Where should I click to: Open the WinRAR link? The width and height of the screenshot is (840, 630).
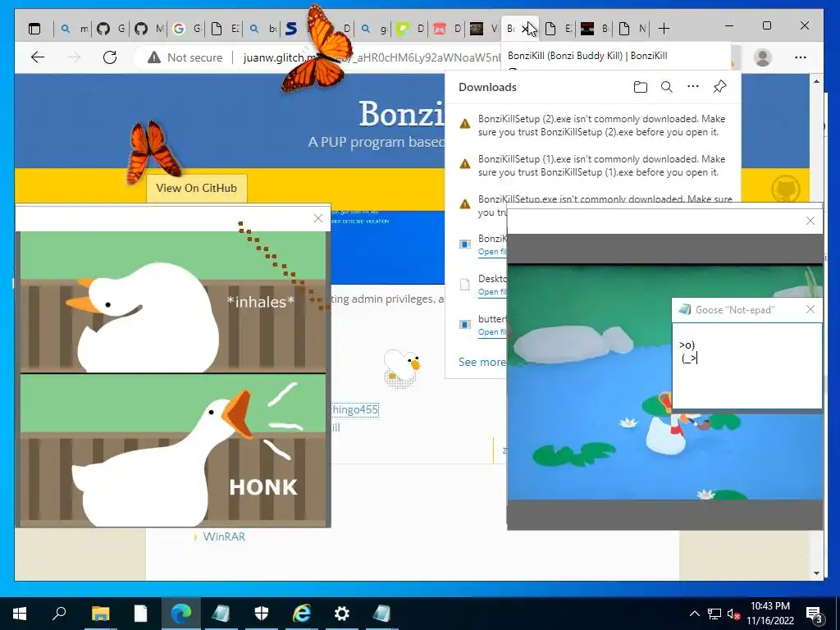tap(224, 536)
